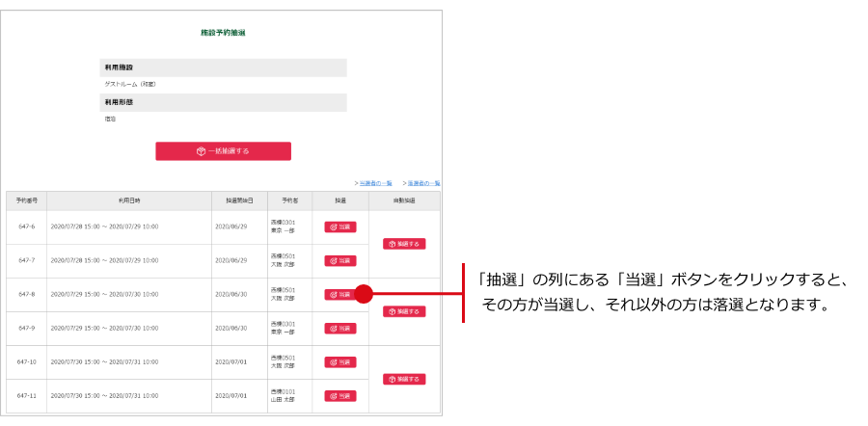This screenshot has width=868, height=426.
Task: Click the 利用日時 column header
Action: coord(129,200)
